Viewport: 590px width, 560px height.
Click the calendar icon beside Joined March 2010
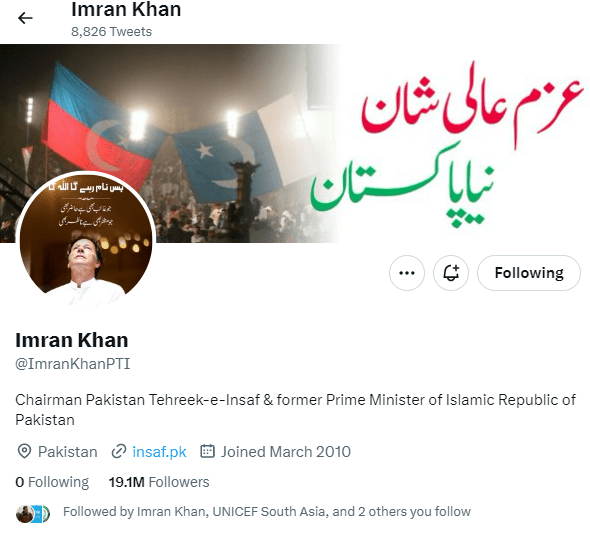(207, 451)
